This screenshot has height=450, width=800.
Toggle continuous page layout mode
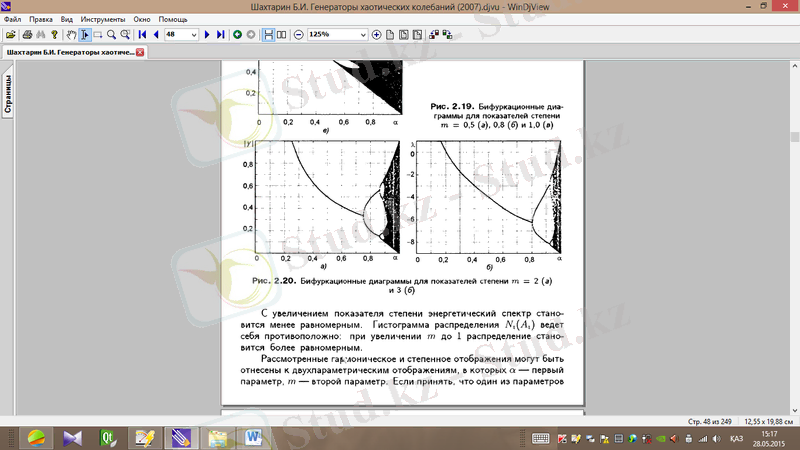pos(268,34)
